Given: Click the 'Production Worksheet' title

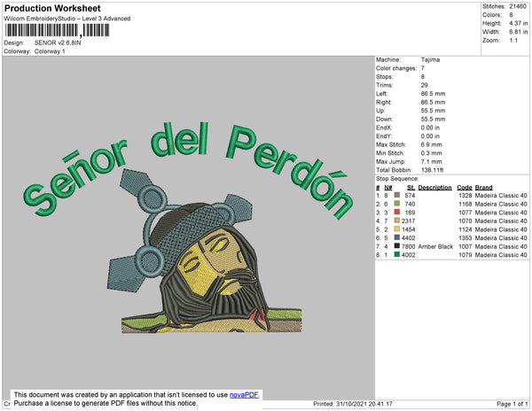Looking at the screenshot, I should coord(52,8).
